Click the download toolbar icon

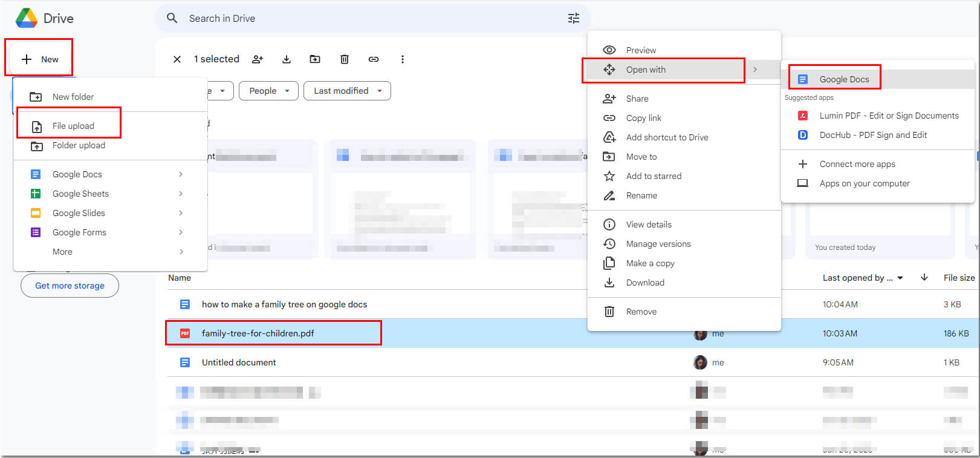coord(287,59)
